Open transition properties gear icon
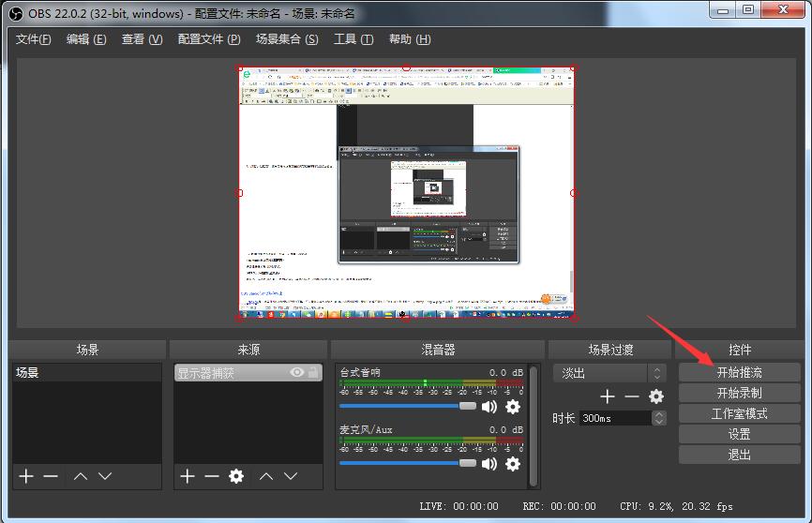The width and height of the screenshot is (812, 523). tap(656, 396)
